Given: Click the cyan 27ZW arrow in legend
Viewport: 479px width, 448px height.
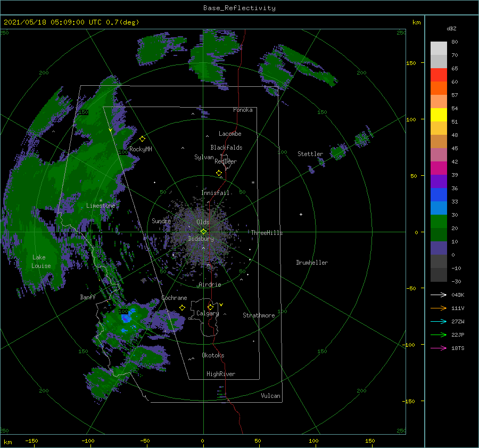Looking at the screenshot, I should click(439, 321).
